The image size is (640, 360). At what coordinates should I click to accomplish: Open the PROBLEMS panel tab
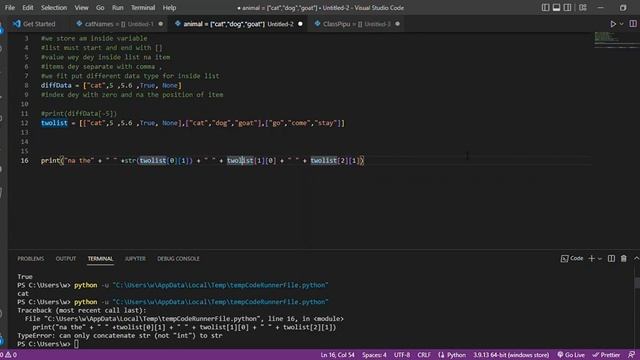(x=31, y=259)
